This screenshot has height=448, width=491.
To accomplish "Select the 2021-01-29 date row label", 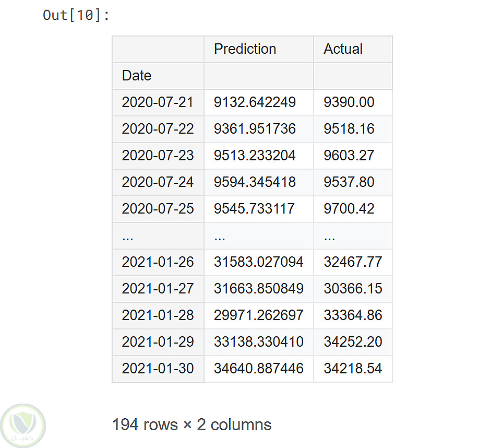I will 158,342.
